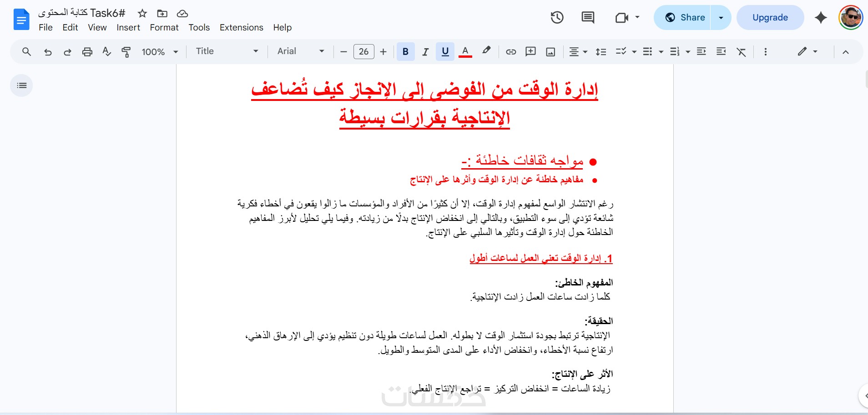
Task: Open the document outline sidebar button
Action: click(x=21, y=85)
